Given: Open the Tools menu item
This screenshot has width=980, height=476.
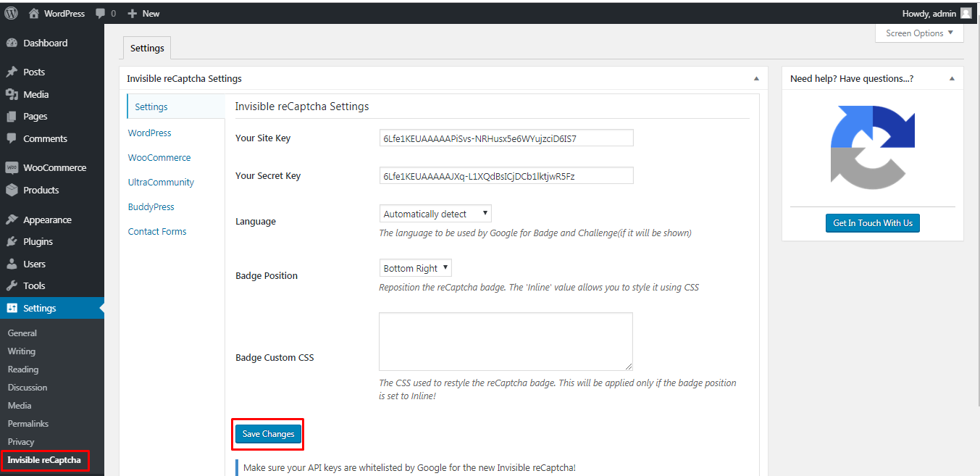Looking at the screenshot, I should click(52, 286).
